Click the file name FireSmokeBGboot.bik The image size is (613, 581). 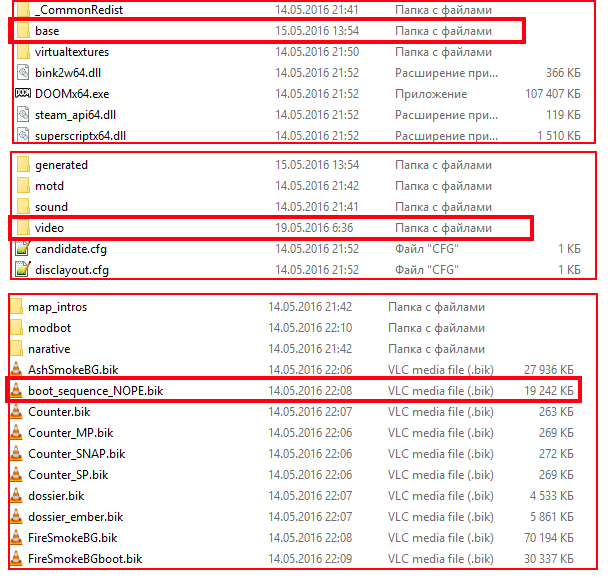(85, 559)
